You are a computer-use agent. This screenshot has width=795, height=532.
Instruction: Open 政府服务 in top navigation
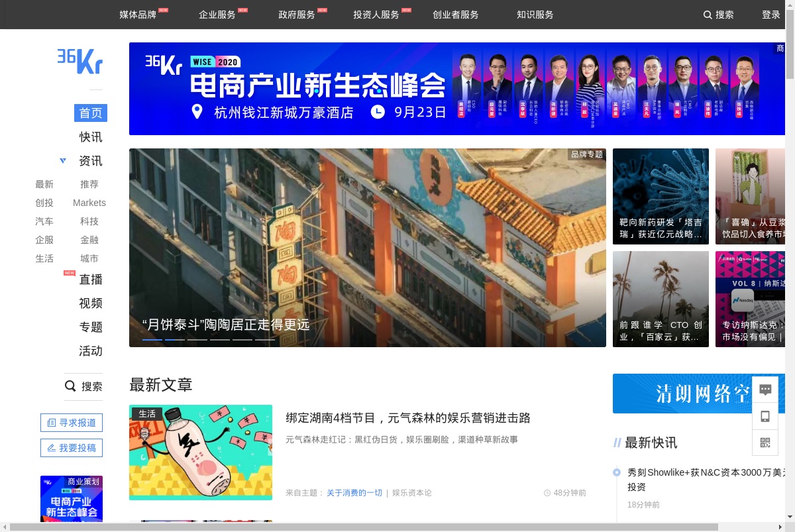pyautogui.click(x=297, y=15)
